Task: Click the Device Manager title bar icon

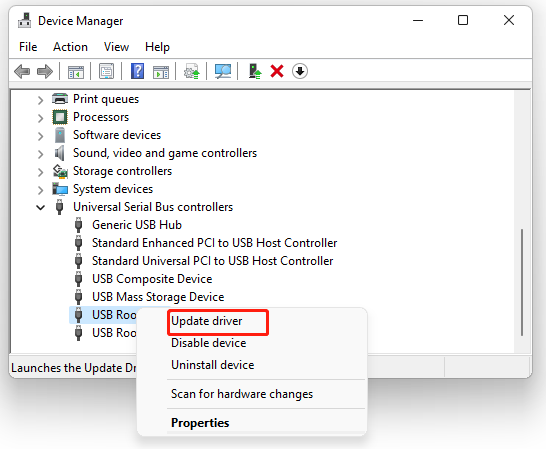Action: [x=24, y=21]
